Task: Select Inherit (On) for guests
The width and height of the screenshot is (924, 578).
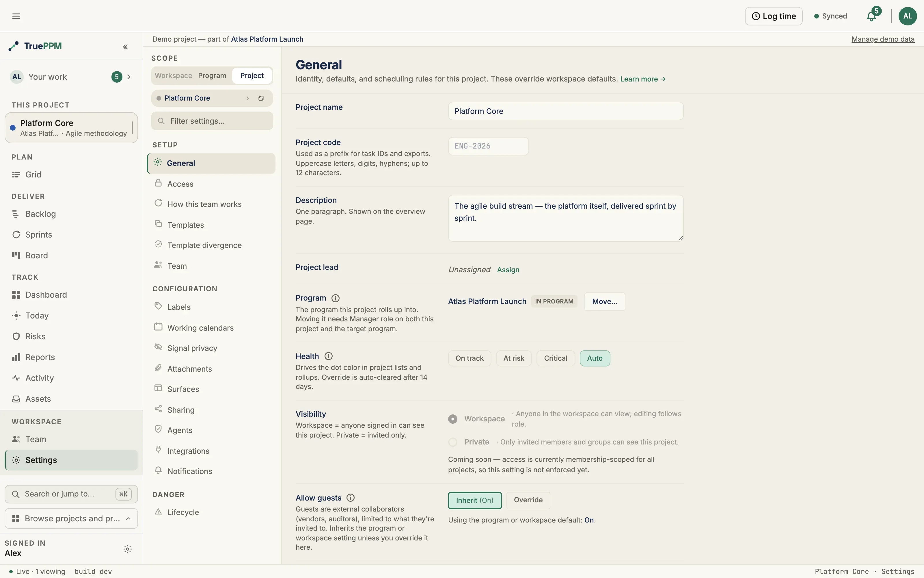Action: (475, 500)
